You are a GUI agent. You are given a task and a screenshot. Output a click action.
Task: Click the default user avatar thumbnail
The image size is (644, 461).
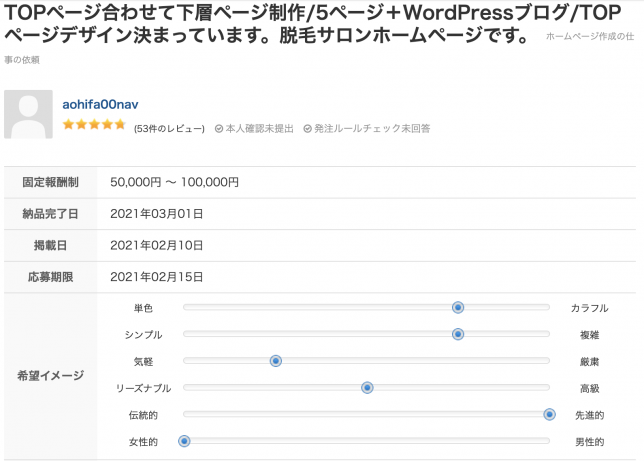[x=28, y=114]
